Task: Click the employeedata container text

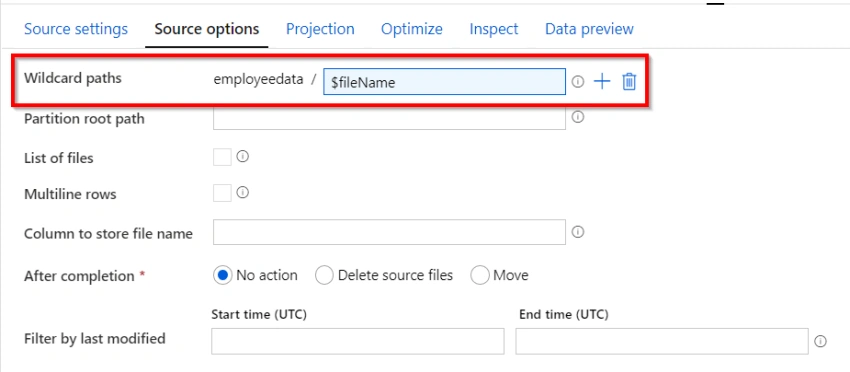Action: (258, 80)
